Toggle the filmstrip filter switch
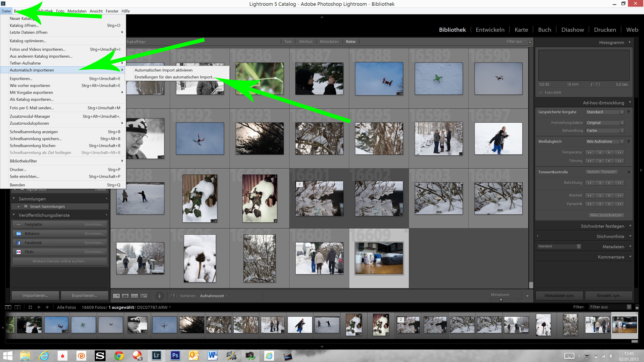This screenshot has height=362, width=644. pos(637,307)
